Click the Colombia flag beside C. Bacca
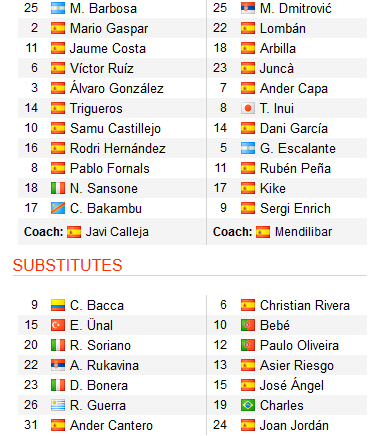 click(58, 305)
